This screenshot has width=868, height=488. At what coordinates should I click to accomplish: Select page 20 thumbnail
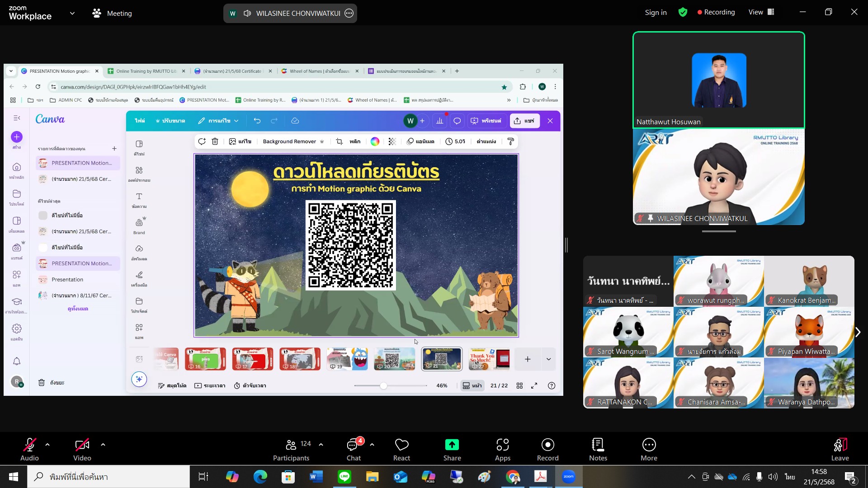(394, 359)
